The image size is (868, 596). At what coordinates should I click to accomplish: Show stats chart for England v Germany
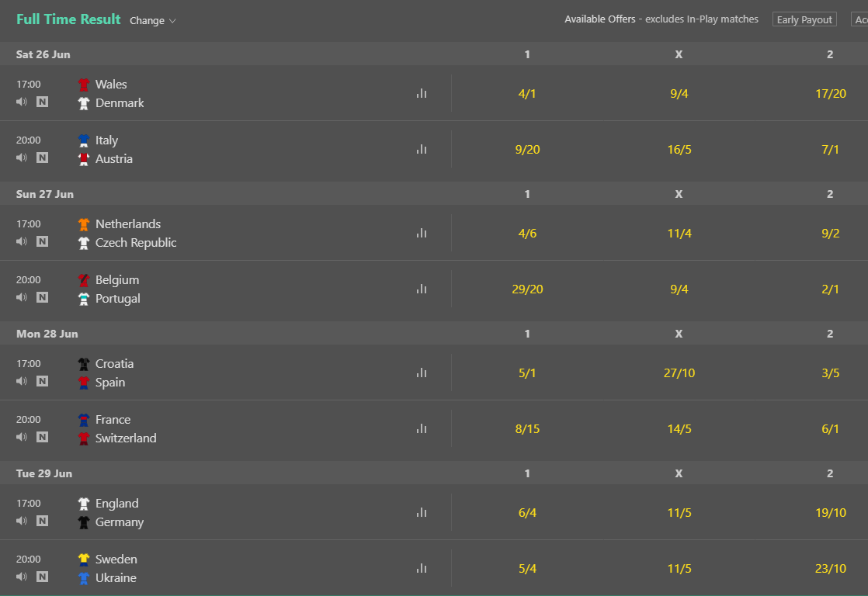coord(422,512)
